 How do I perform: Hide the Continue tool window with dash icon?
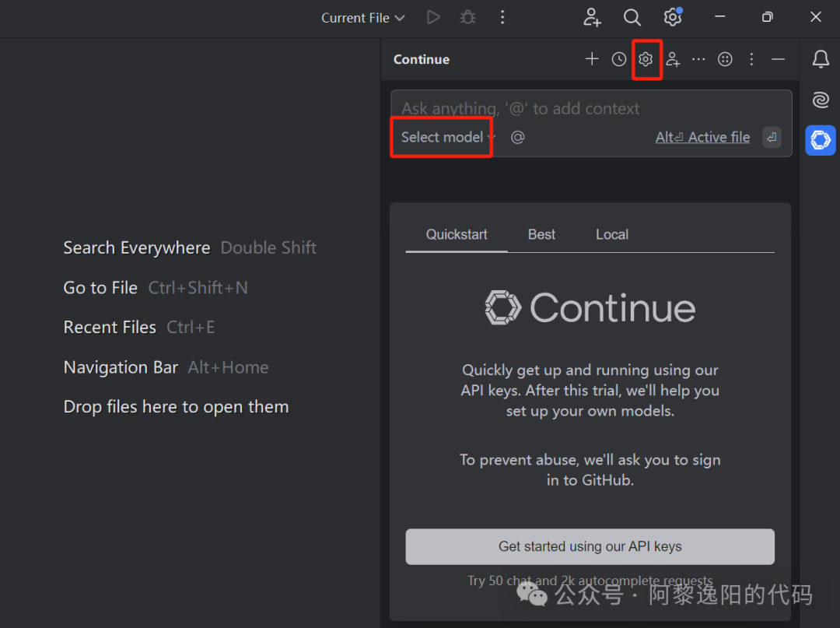[778, 59]
